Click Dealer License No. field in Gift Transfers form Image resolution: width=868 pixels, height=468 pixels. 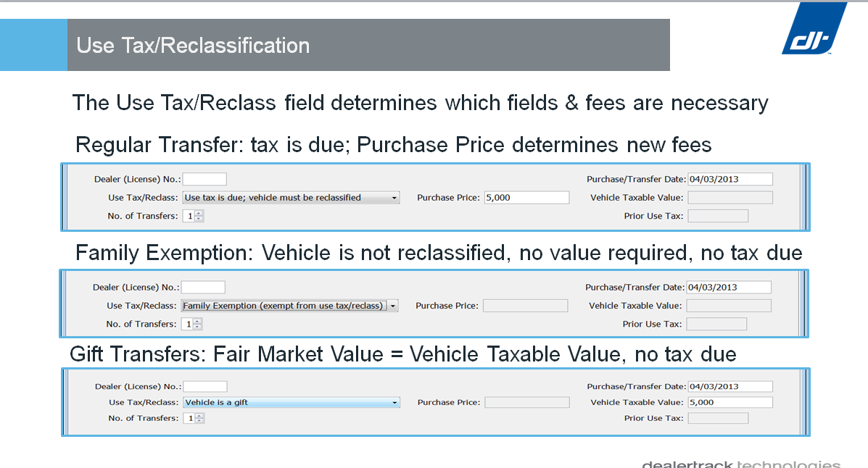(x=205, y=387)
